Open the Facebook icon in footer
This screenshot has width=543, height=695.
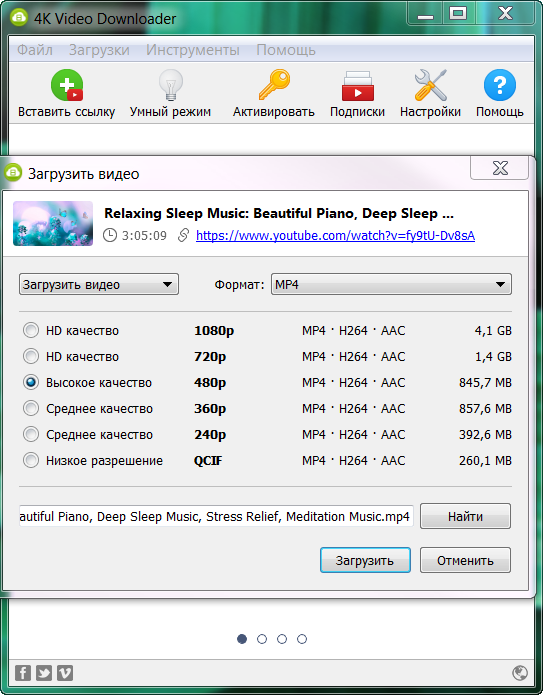tap(23, 673)
